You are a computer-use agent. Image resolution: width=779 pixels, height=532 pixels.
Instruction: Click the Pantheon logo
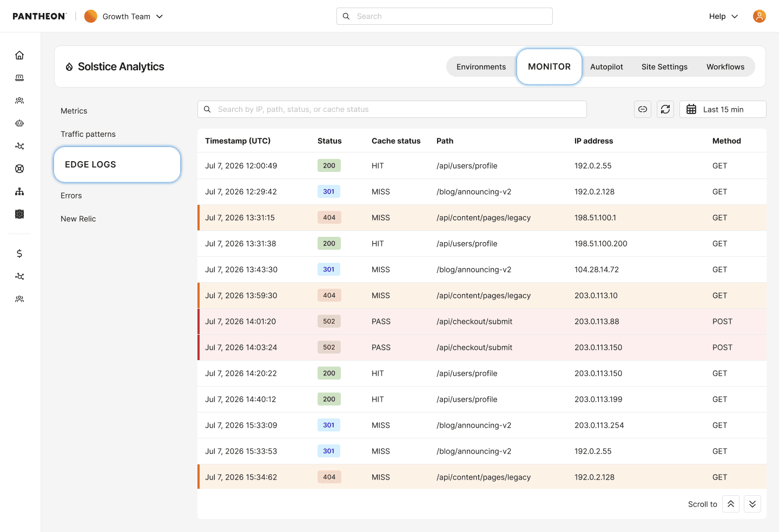coord(39,16)
